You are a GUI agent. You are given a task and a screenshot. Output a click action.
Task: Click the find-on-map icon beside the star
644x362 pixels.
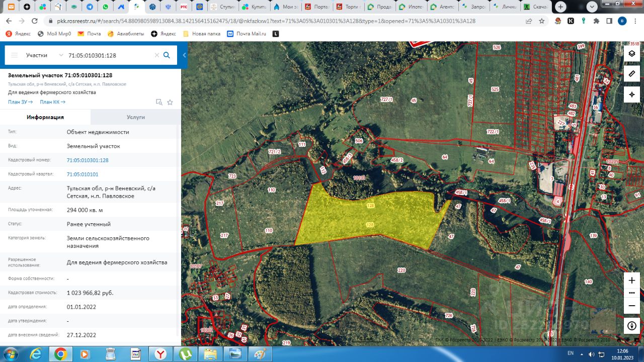159,102
